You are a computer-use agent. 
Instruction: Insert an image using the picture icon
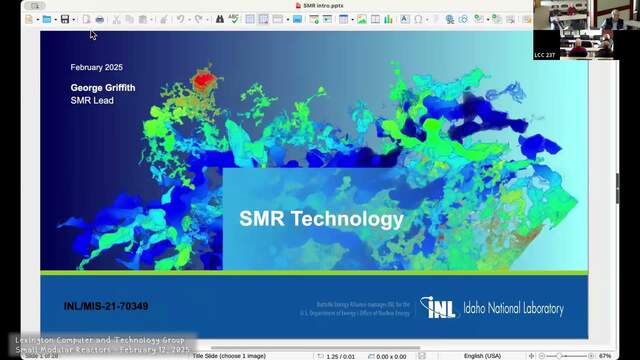[362, 19]
